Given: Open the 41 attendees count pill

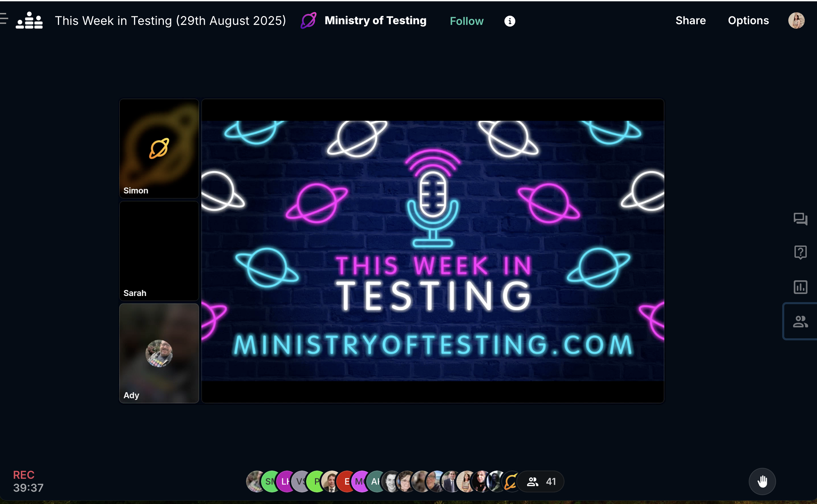Looking at the screenshot, I should point(541,481).
